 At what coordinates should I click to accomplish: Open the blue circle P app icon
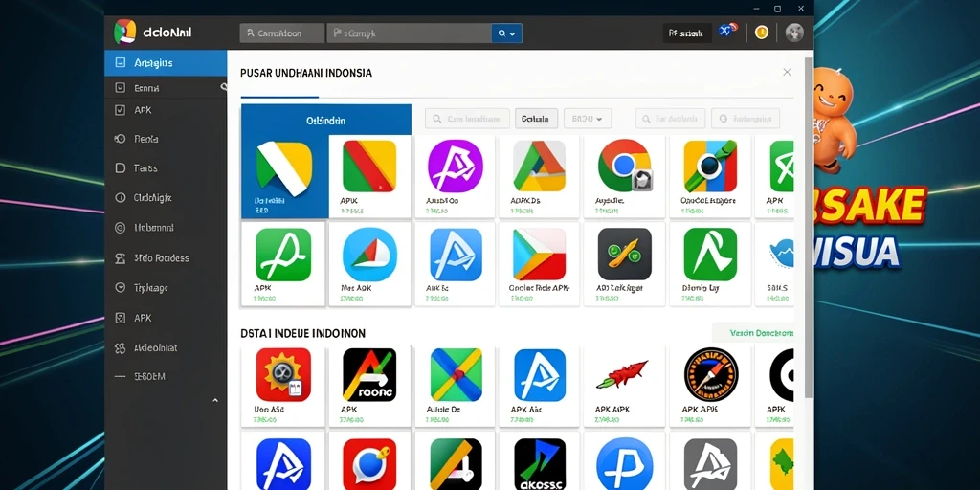pyautogui.click(x=625, y=464)
